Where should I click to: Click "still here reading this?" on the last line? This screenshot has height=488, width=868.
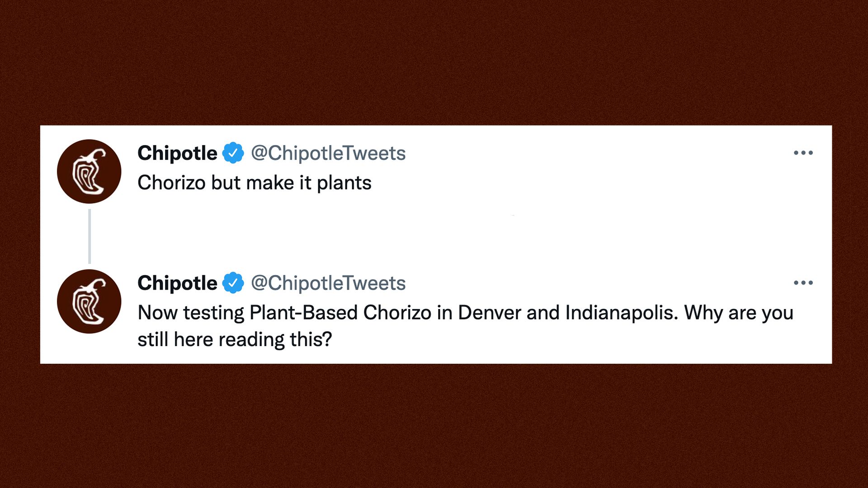pos(235,340)
